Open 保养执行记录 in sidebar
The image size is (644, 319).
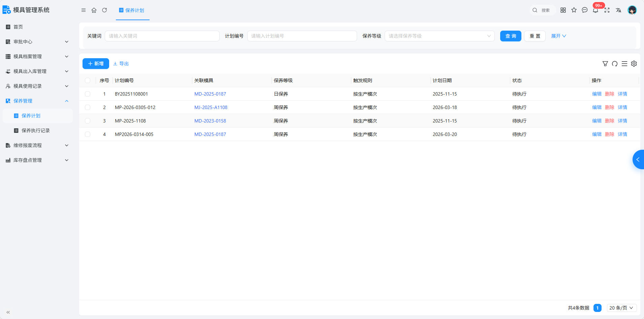point(37,131)
